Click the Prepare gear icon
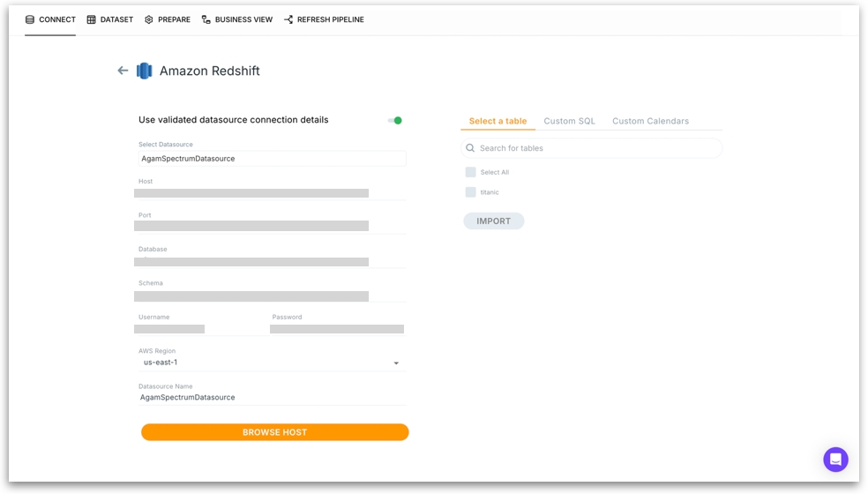The width and height of the screenshot is (868, 494). click(x=149, y=19)
